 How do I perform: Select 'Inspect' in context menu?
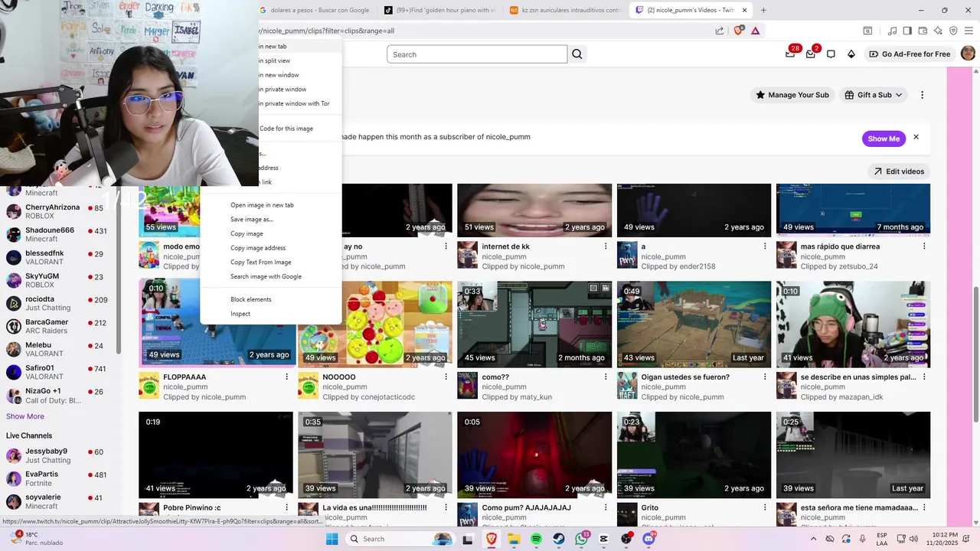(240, 314)
